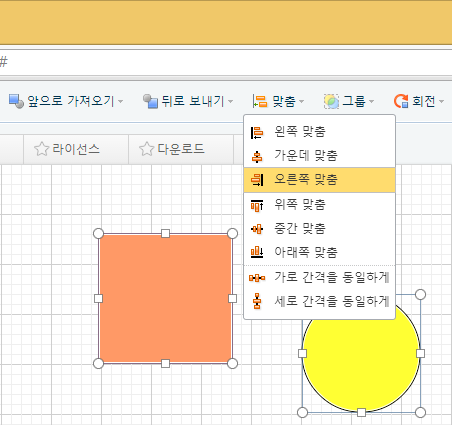Click inside the orange square shape
This screenshot has width=452, height=425.
165,298
